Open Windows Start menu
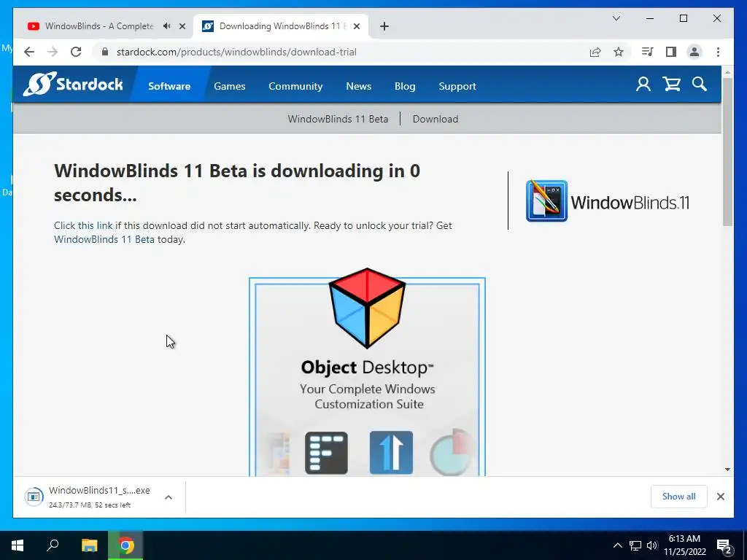The width and height of the screenshot is (747, 560). tap(18, 545)
